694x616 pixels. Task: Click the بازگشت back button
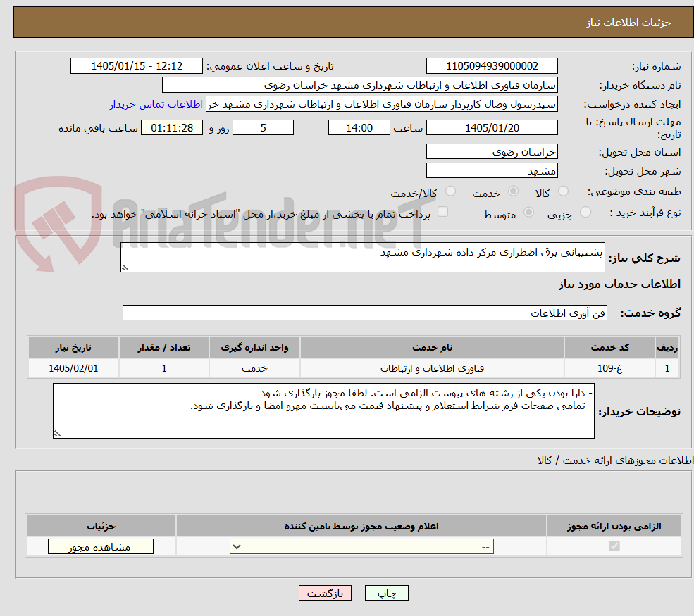click(x=325, y=593)
